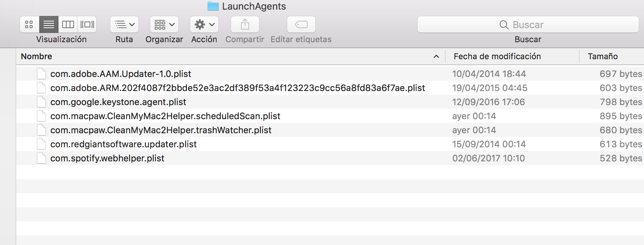The height and width of the screenshot is (245, 644).
Task: Click the date 12/09/2016 17:06
Action: [x=489, y=102]
